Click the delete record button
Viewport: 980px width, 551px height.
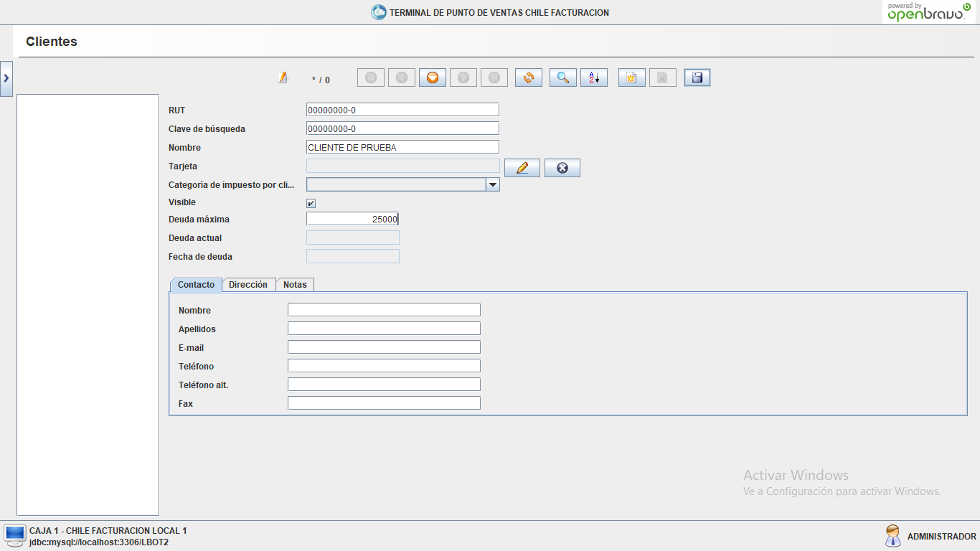(663, 77)
